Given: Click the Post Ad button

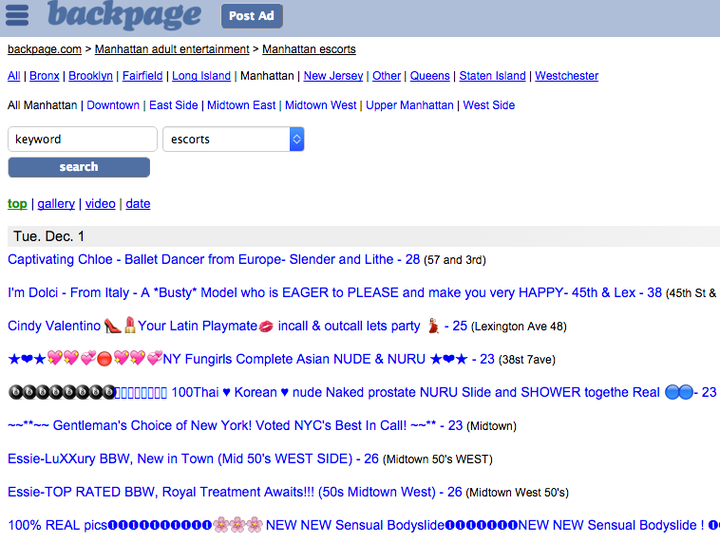Looking at the screenshot, I should 252,16.
